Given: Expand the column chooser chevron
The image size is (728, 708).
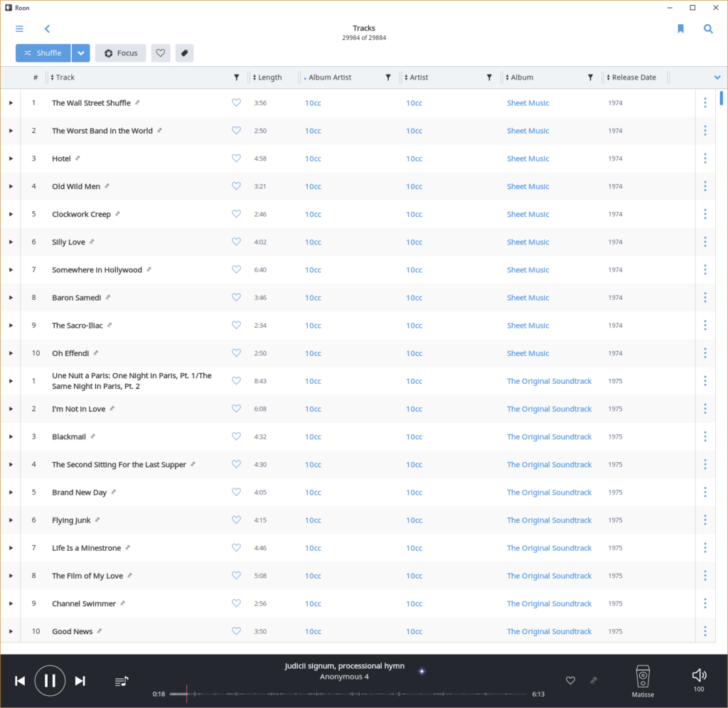Looking at the screenshot, I should coord(717,77).
